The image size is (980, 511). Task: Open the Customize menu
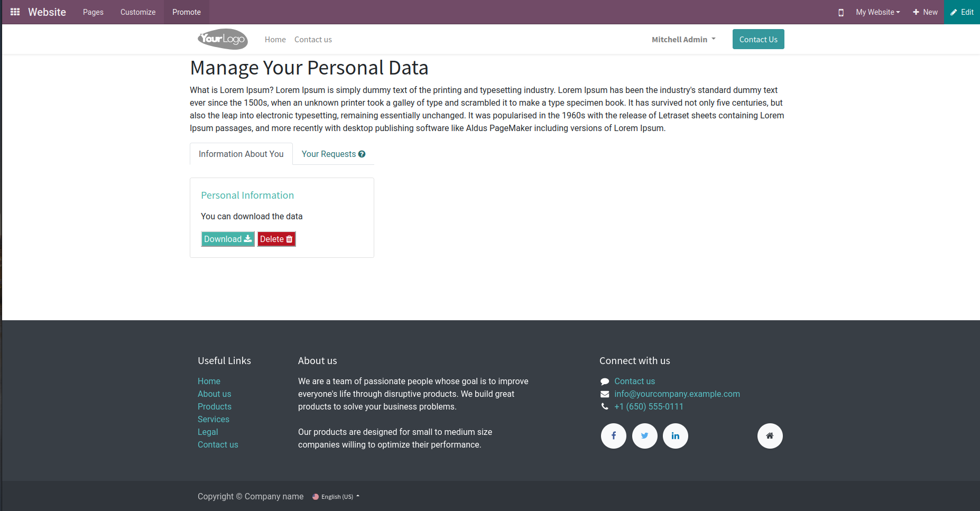[138, 12]
